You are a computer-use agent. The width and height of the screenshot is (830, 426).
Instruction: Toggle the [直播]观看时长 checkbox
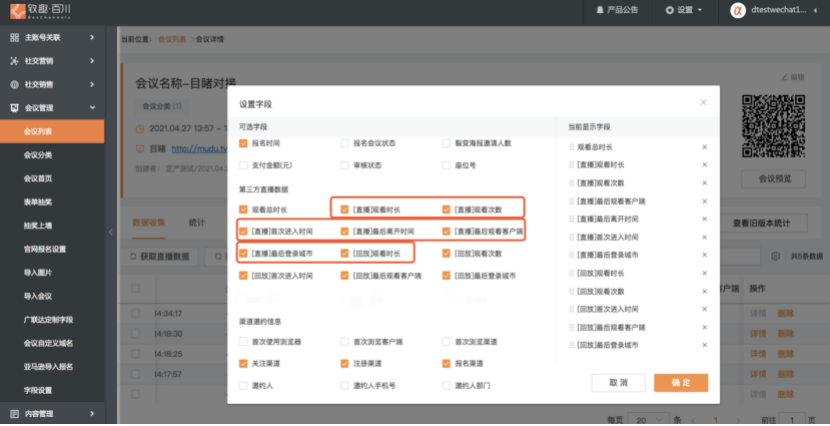[x=345, y=210]
